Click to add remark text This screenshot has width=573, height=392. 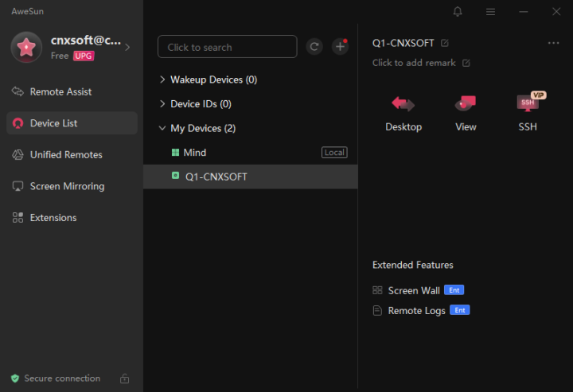click(414, 63)
